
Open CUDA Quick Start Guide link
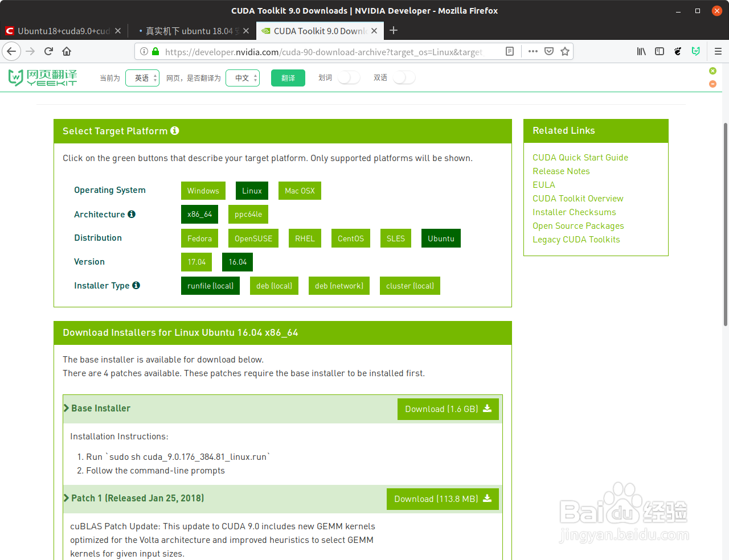pos(580,158)
